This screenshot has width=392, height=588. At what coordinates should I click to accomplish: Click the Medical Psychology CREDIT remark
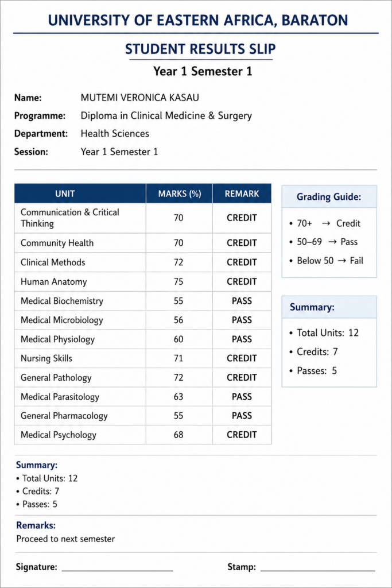point(242,435)
